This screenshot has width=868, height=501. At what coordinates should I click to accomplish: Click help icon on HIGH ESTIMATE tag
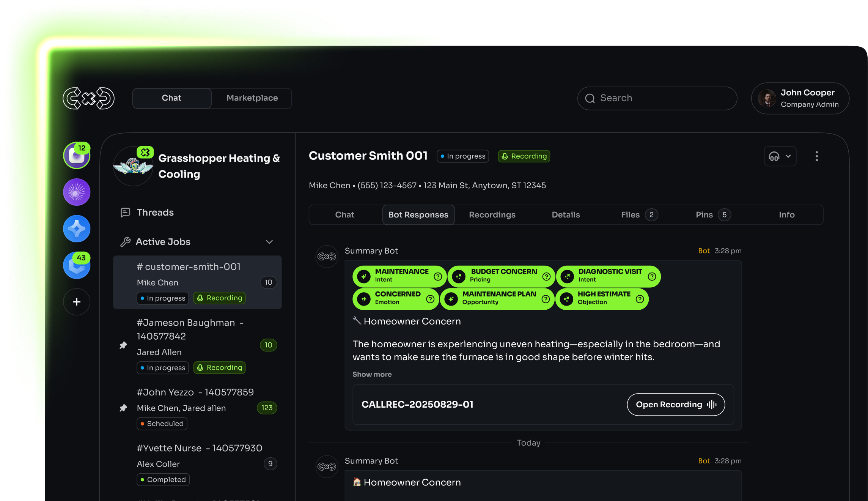(x=640, y=299)
